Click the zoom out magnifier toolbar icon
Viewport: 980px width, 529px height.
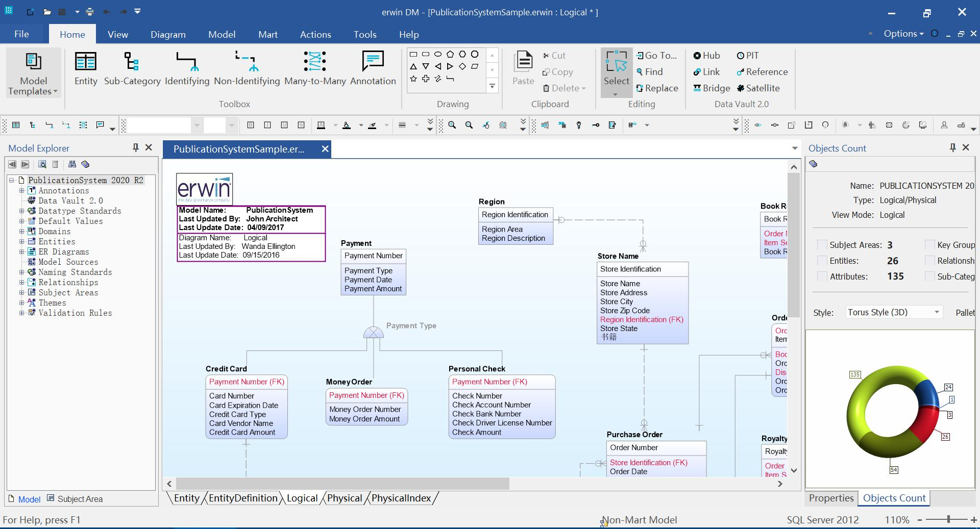pos(469,125)
